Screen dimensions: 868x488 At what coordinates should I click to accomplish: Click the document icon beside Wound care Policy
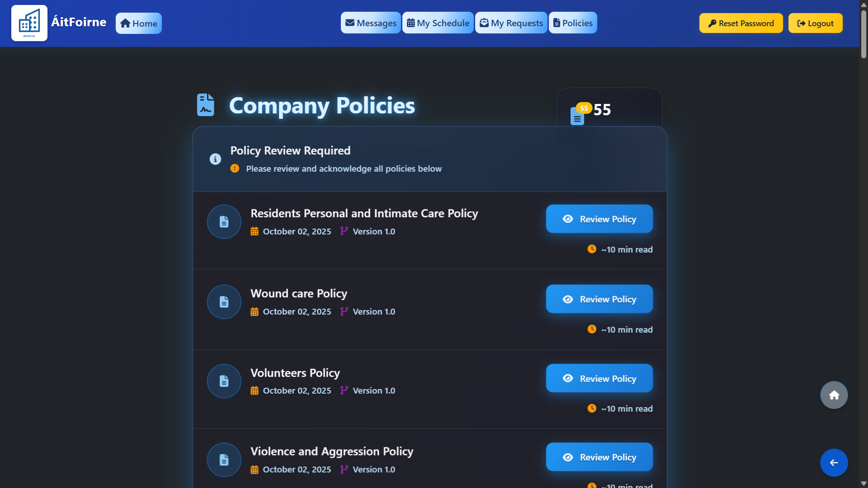click(x=224, y=302)
